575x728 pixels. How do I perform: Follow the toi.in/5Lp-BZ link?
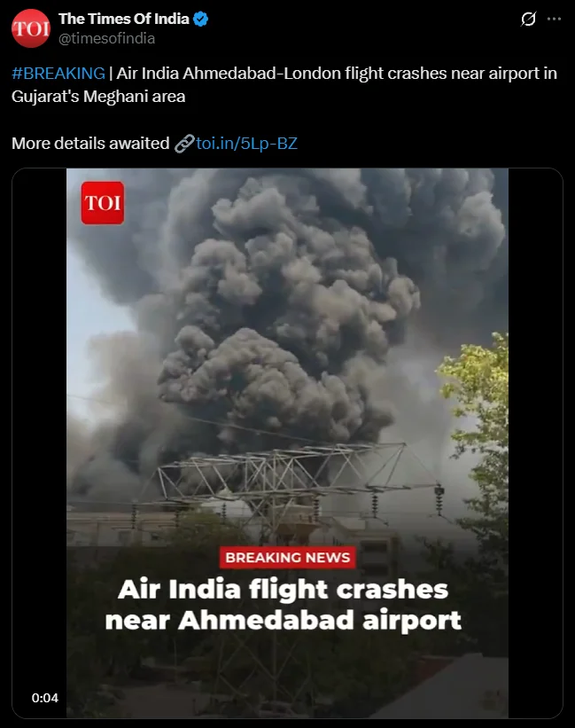tap(246, 144)
